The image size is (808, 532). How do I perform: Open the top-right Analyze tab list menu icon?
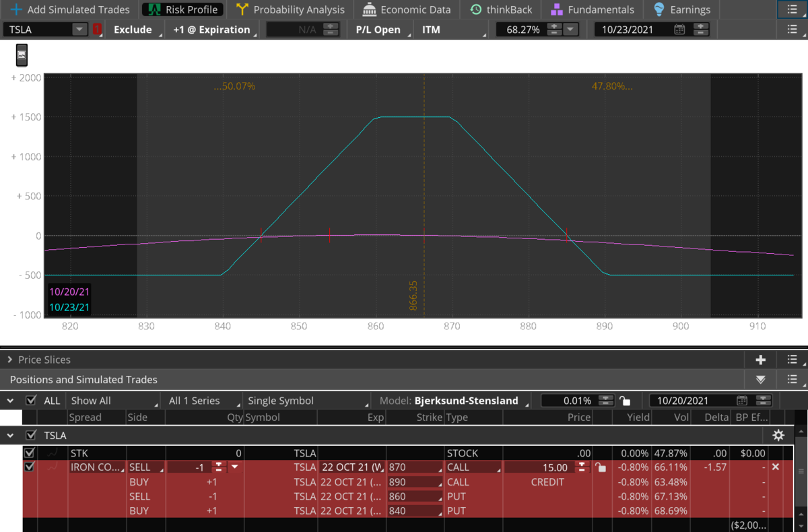(x=792, y=9)
